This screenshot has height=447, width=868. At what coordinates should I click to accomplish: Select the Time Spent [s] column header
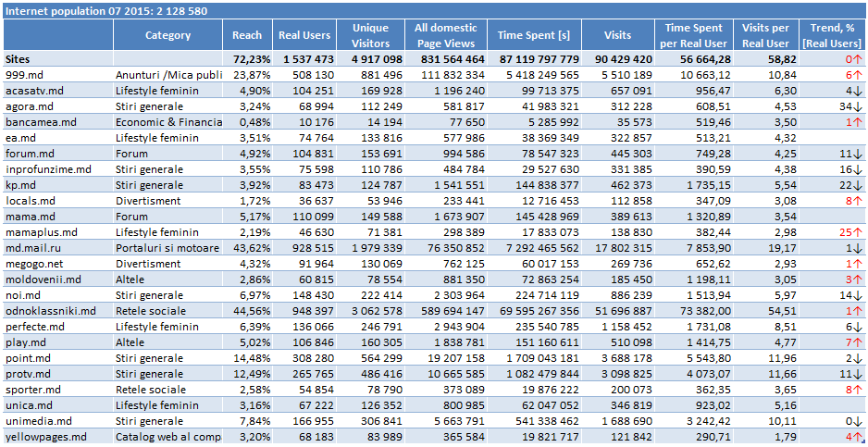(x=535, y=35)
